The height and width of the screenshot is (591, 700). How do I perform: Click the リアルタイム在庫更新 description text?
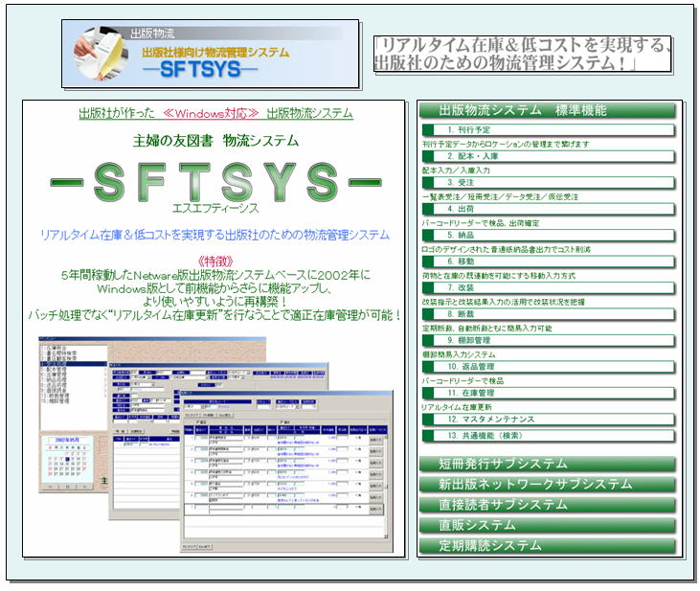click(457, 407)
